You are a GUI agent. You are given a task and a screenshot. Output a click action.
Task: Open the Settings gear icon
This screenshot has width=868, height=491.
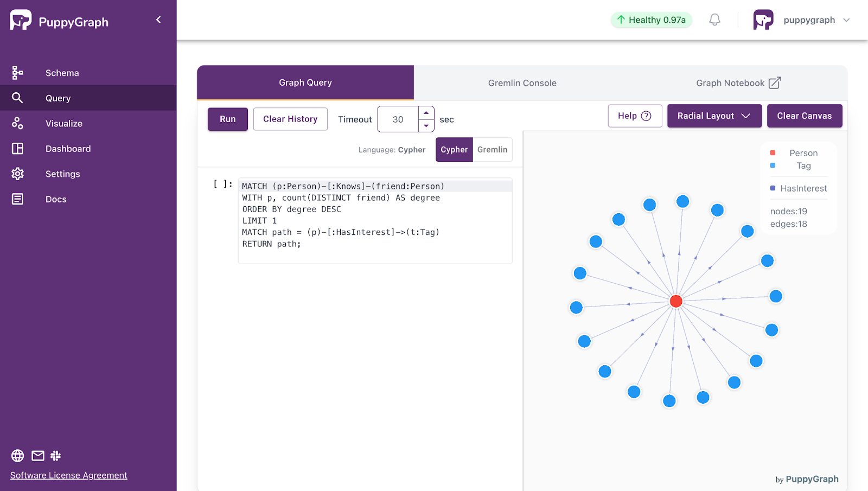tap(17, 174)
